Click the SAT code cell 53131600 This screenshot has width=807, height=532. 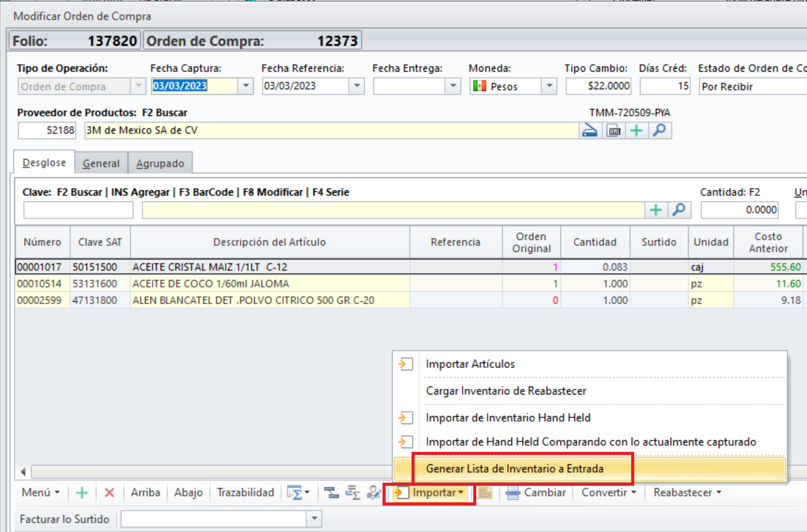tap(100, 284)
